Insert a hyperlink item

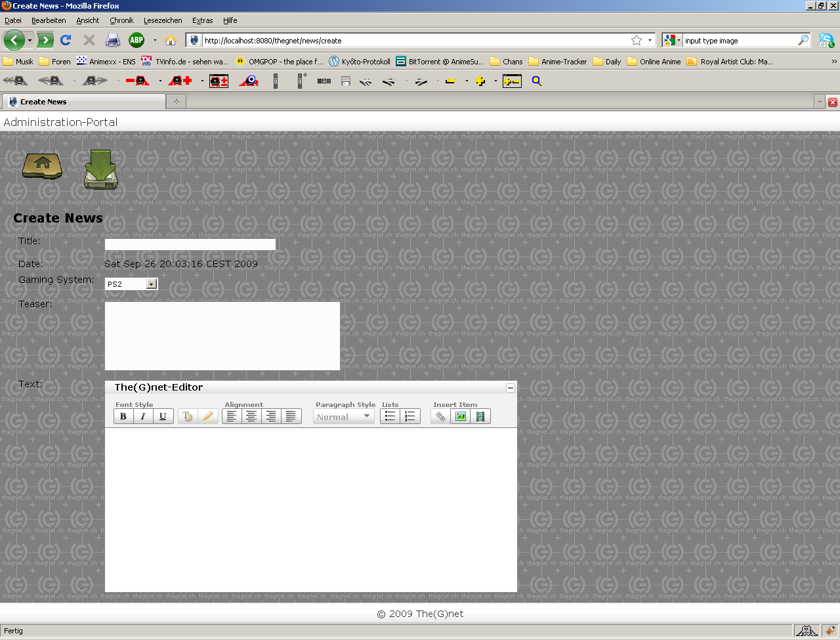(x=440, y=416)
